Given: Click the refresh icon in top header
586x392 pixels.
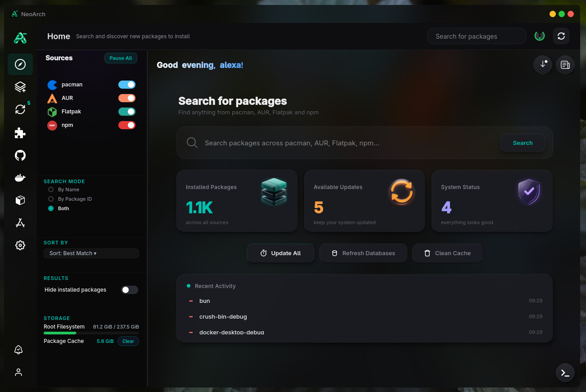Looking at the screenshot, I should click(x=561, y=36).
